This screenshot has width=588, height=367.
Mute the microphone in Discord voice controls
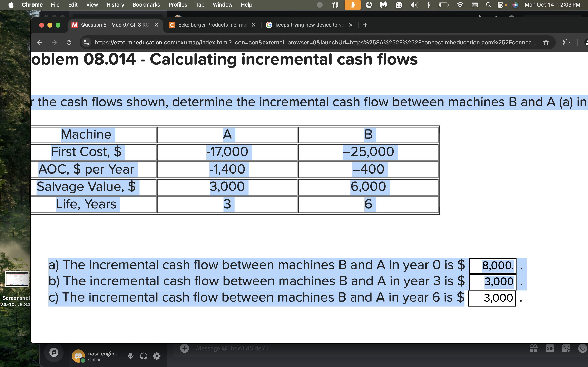[x=131, y=356]
